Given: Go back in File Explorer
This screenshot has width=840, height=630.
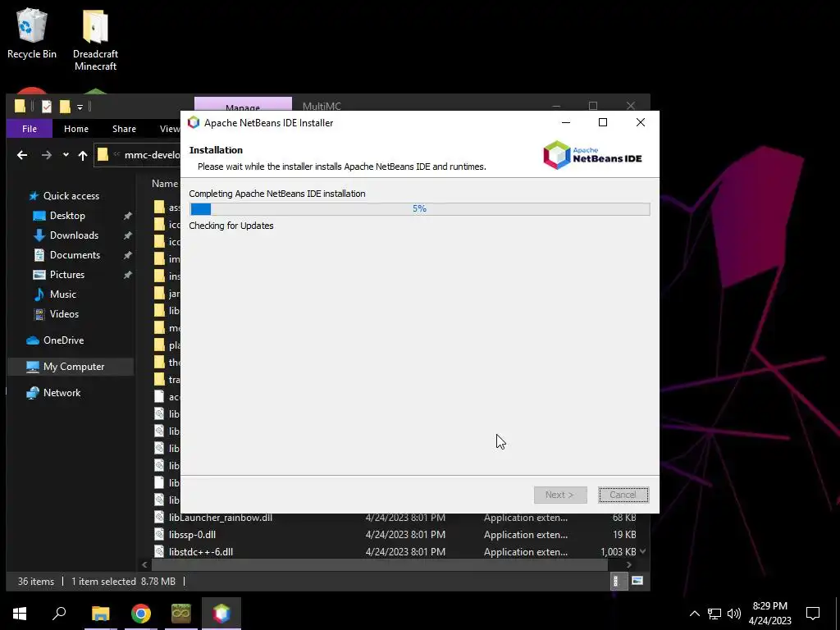Looking at the screenshot, I should click(22, 155).
